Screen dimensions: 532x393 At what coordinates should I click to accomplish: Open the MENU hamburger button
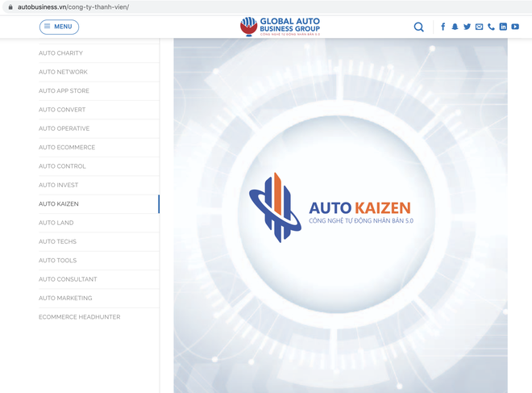(x=59, y=27)
